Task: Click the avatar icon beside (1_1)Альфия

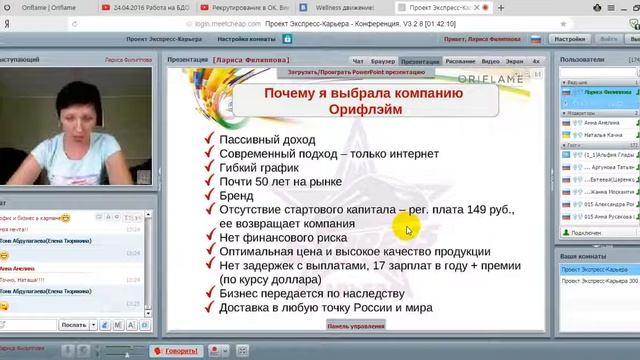Action: coord(566,155)
